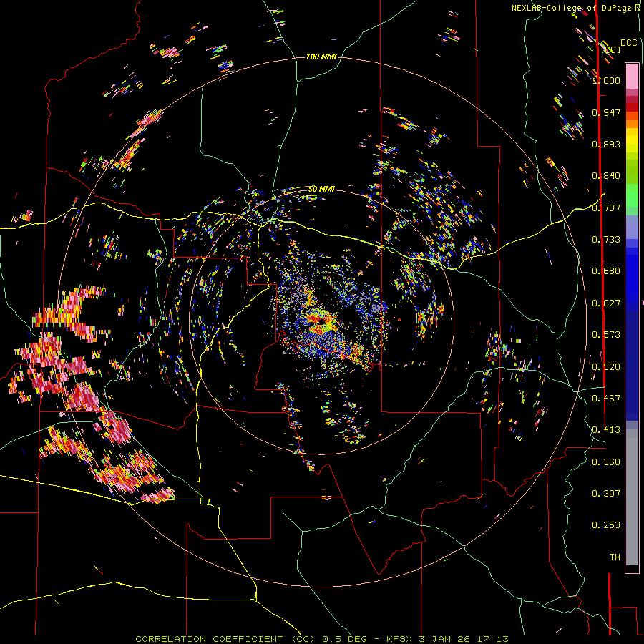
Task: Click the 0.840 scale value
Action: (606, 176)
